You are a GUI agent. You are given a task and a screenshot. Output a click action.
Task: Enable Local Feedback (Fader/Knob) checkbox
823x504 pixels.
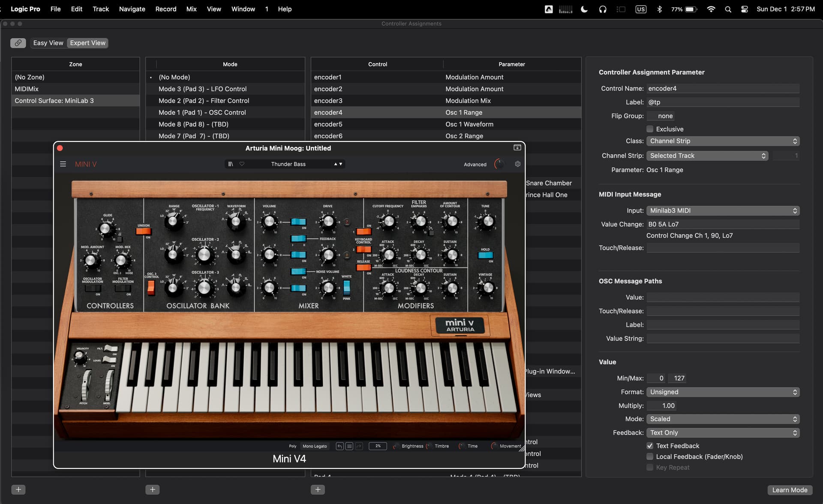click(x=650, y=456)
